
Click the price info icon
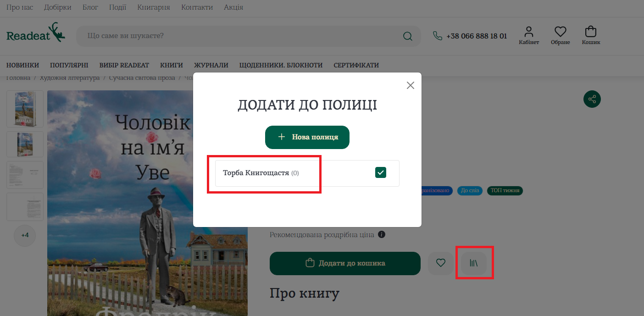[x=382, y=235]
